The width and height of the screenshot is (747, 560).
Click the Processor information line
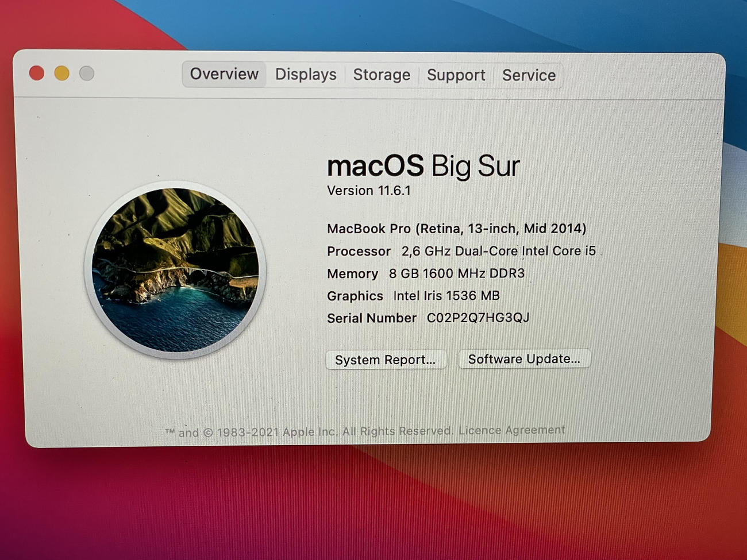pos(461,251)
